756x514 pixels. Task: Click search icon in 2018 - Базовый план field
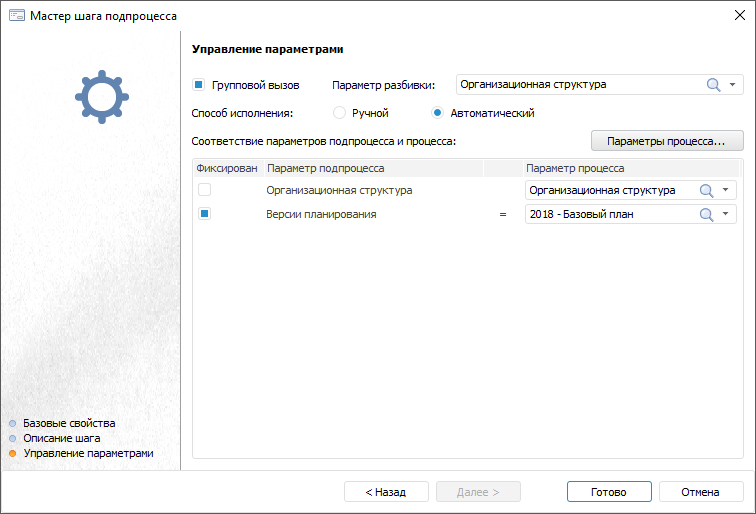pos(706,214)
